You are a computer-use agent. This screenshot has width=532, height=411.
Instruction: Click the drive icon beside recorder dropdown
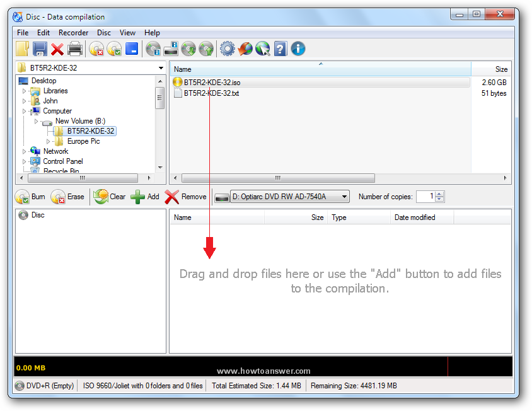[x=222, y=197]
